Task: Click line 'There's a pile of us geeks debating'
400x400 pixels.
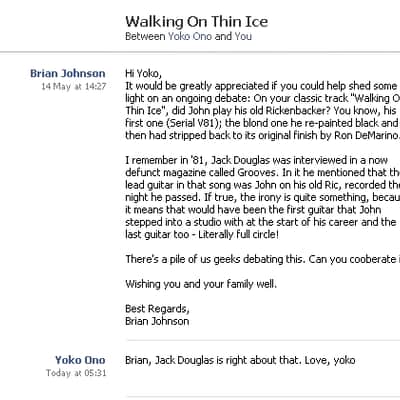Action: [x=262, y=259]
